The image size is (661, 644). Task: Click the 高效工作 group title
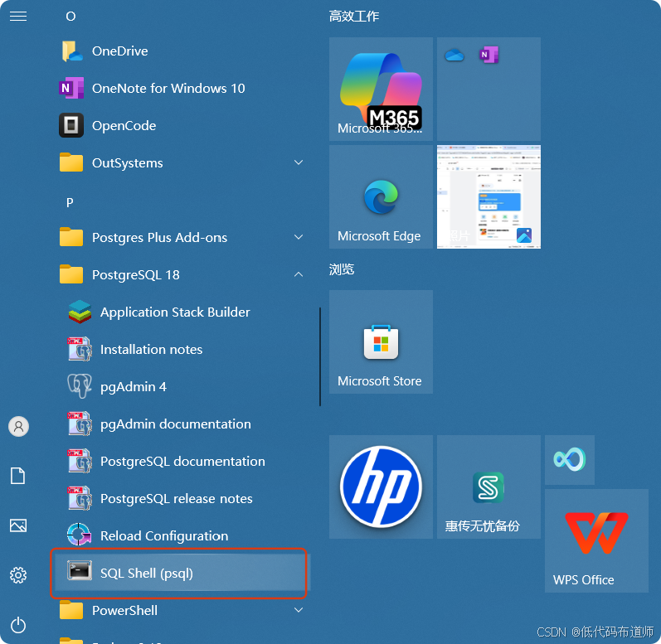coord(354,16)
